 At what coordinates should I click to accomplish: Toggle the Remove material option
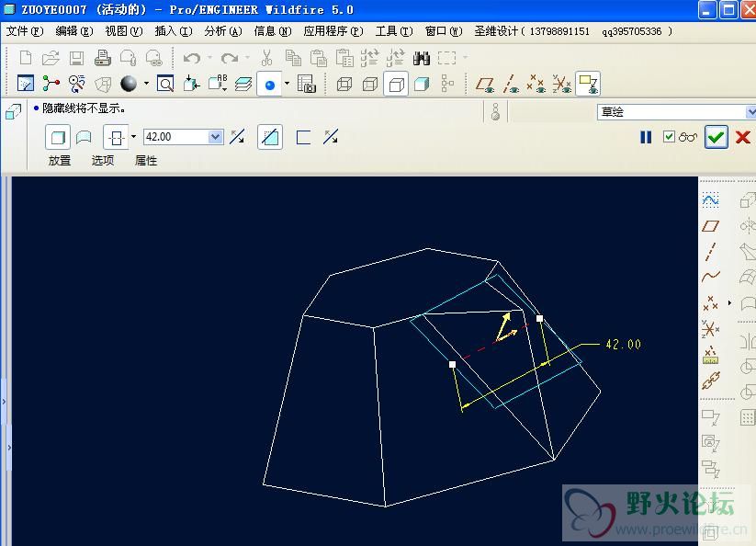(x=269, y=138)
